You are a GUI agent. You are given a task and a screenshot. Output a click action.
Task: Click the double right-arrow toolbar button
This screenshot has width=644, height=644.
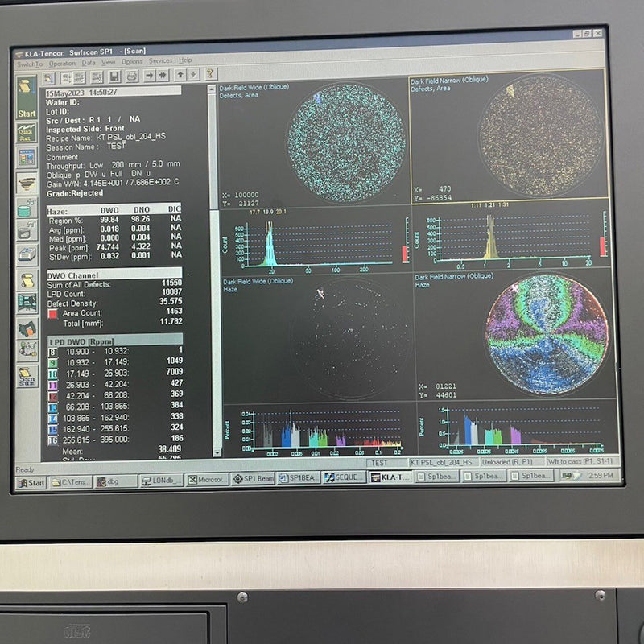tap(163, 75)
